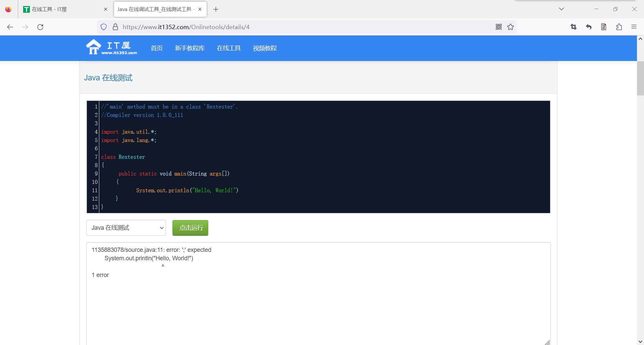
Task: Open the extensions puzzle icon
Action: pyautogui.click(x=619, y=27)
